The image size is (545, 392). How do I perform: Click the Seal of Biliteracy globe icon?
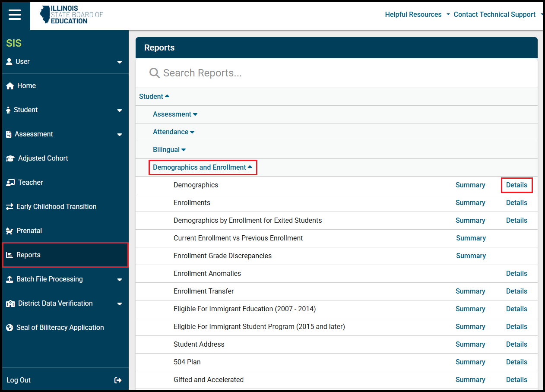(10, 328)
